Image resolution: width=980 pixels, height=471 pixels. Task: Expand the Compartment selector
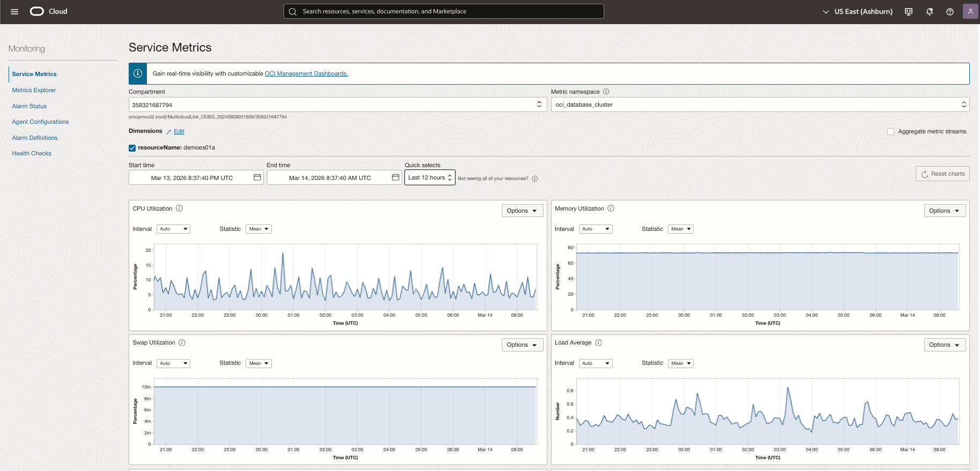coord(338,104)
